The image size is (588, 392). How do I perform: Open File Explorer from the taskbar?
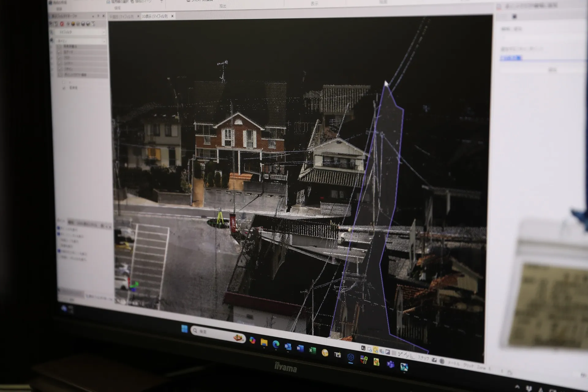coord(264,342)
